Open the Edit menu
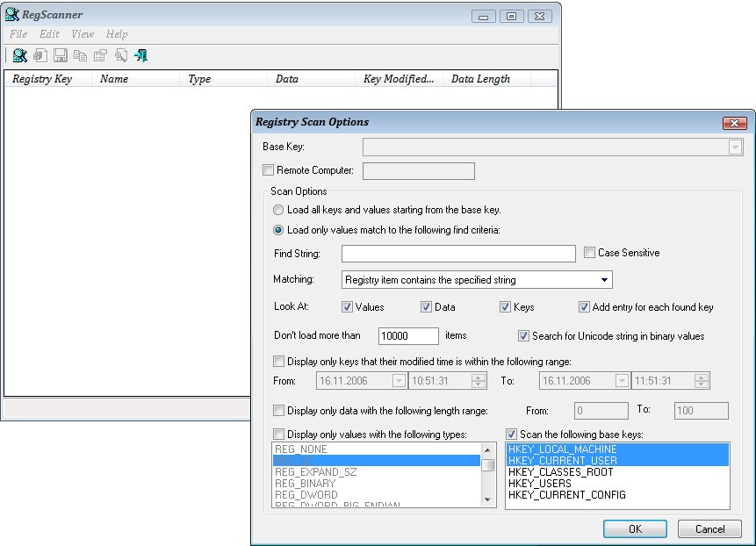Screen dimensions: 756x546 [x=49, y=33]
